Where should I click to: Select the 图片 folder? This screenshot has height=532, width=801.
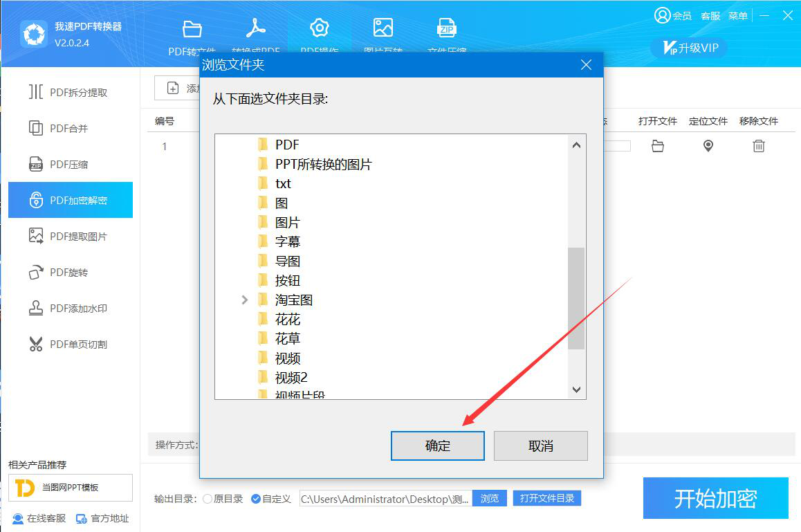(x=288, y=223)
